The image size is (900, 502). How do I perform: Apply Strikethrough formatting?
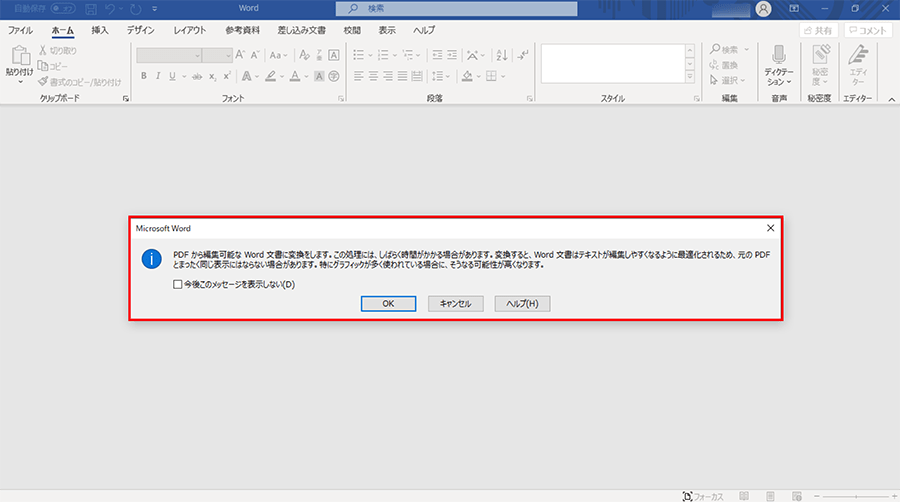tap(197, 76)
